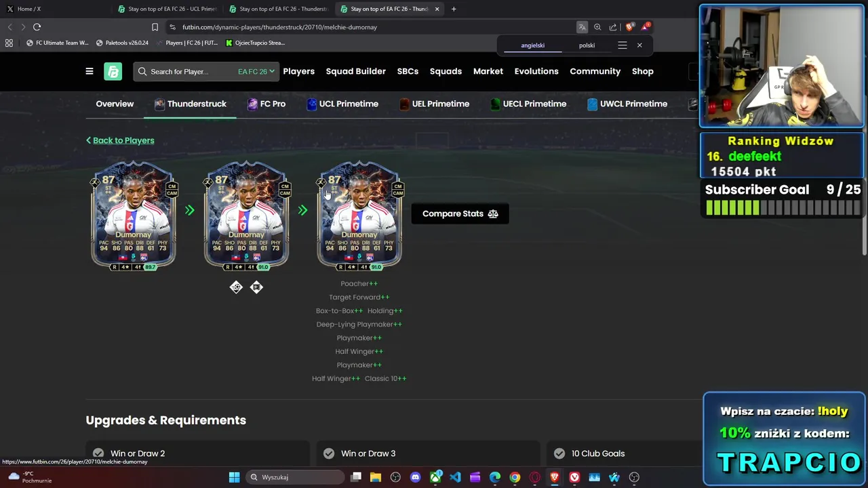
Task: Close the active browser tab
Action: 437,9
